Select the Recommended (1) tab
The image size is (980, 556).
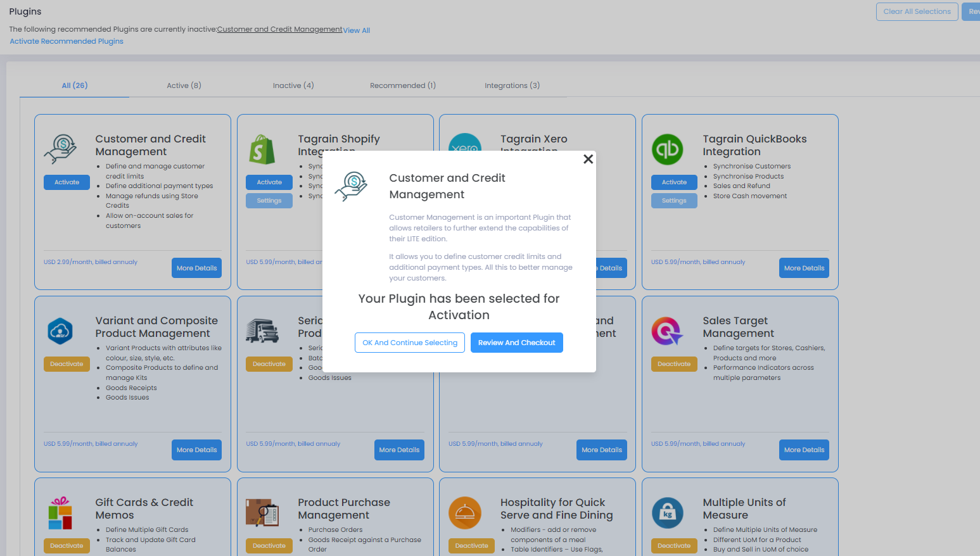point(403,85)
